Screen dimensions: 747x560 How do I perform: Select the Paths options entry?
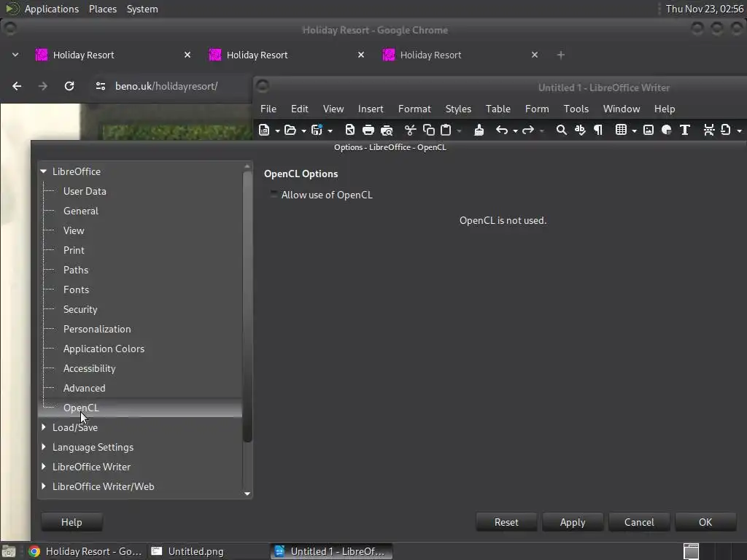point(76,270)
